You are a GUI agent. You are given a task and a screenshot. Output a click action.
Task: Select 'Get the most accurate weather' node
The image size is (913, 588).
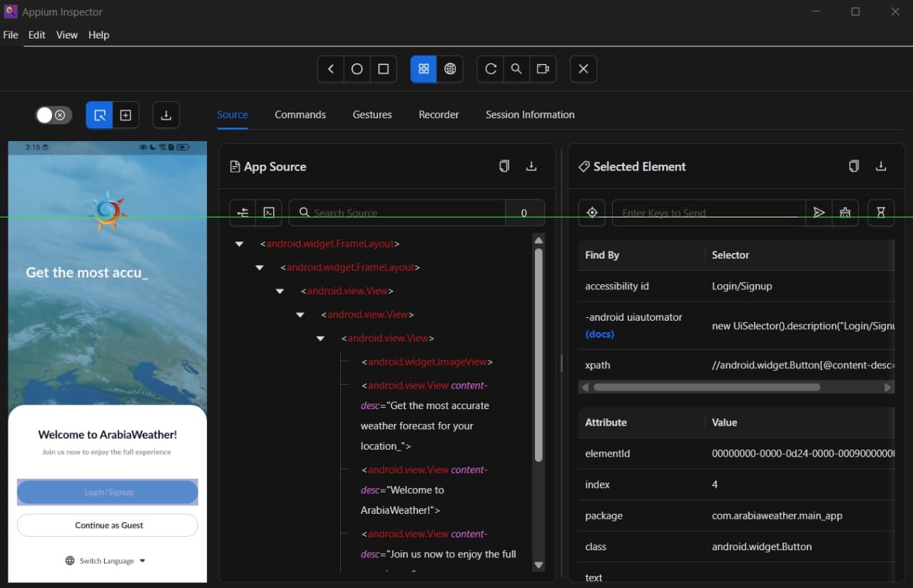(425, 416)
